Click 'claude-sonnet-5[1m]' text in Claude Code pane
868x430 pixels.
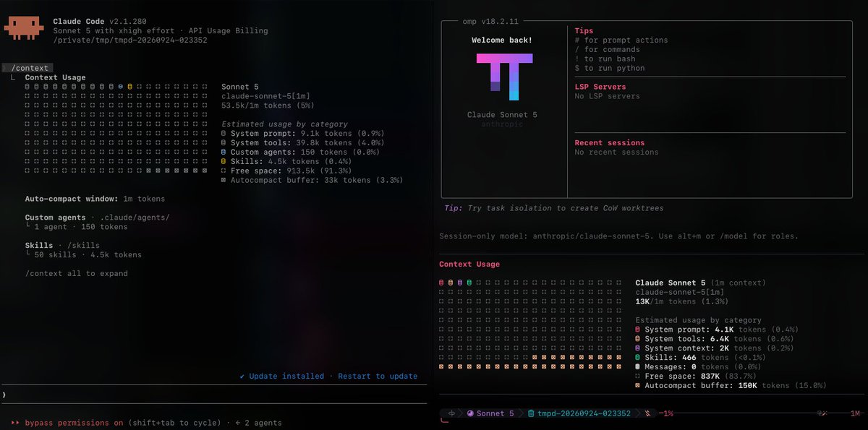tap(266, 96)
